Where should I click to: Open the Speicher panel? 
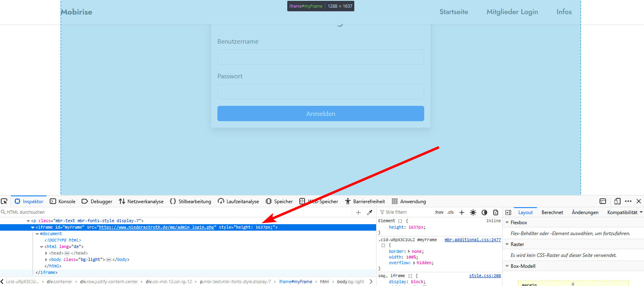tap(279, 201)
